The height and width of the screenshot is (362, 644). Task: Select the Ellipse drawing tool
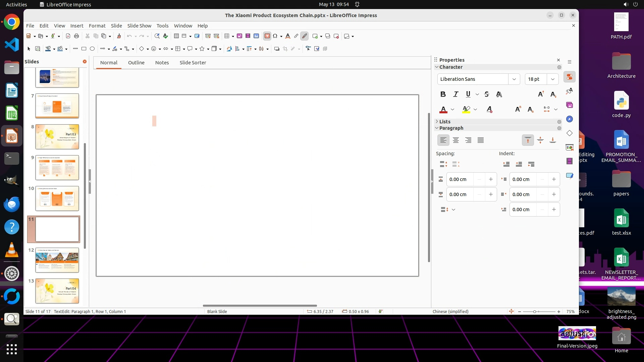pyautogui.click(x=92, y=49)
